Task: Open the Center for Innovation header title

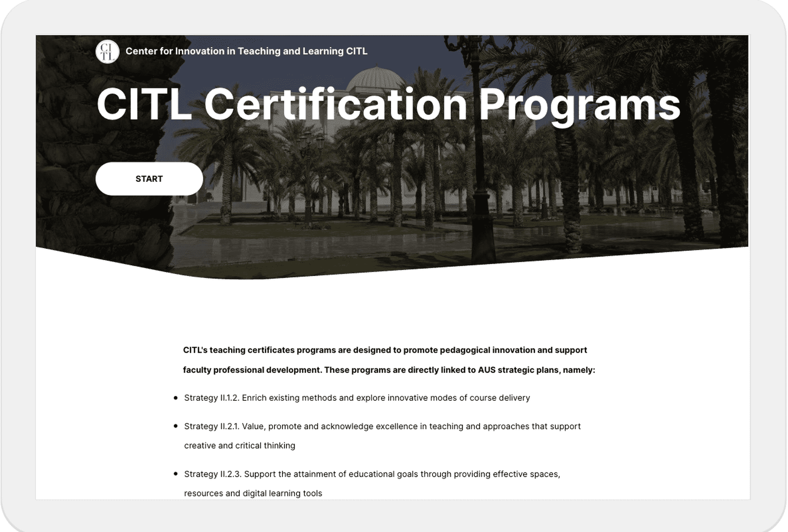Action: point(246,51)
